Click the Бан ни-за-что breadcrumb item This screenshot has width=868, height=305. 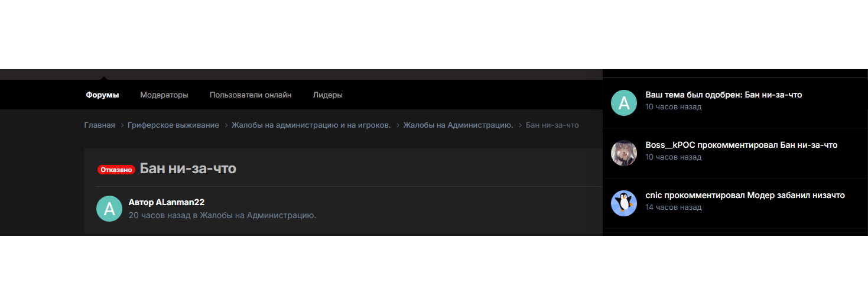[x=552, y=125]
